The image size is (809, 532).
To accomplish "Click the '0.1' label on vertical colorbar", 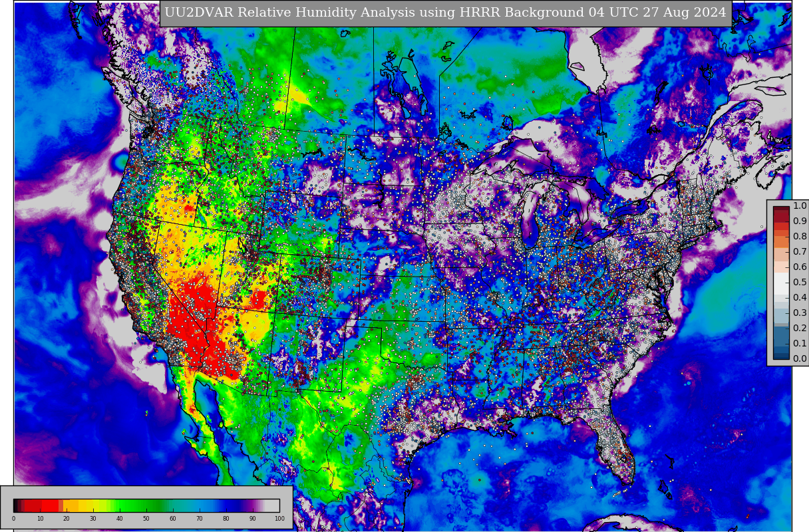I will 800,343.
